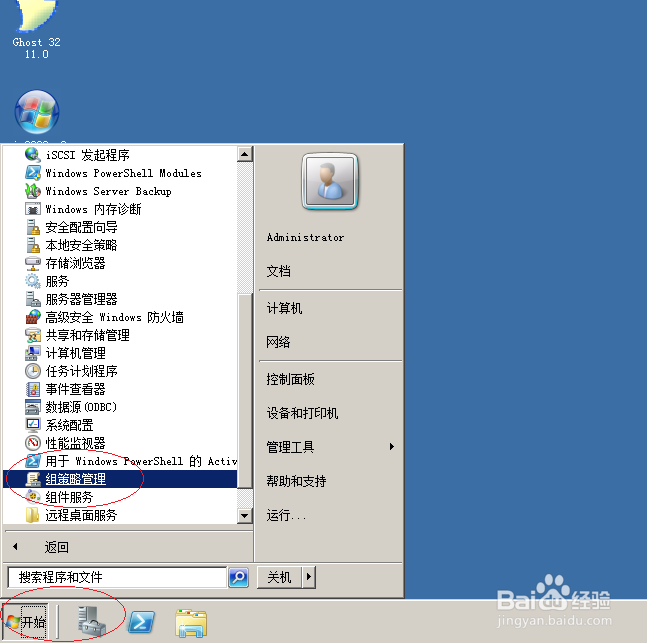647x643 pixels.
Task: Open iSCSI 发起程序 icon
Action: [33, 155]
